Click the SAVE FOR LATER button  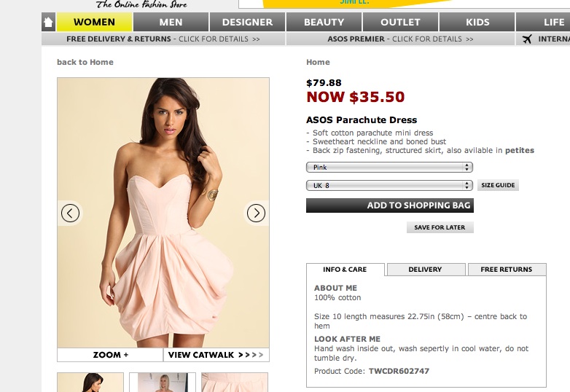(x=440, y=227)
